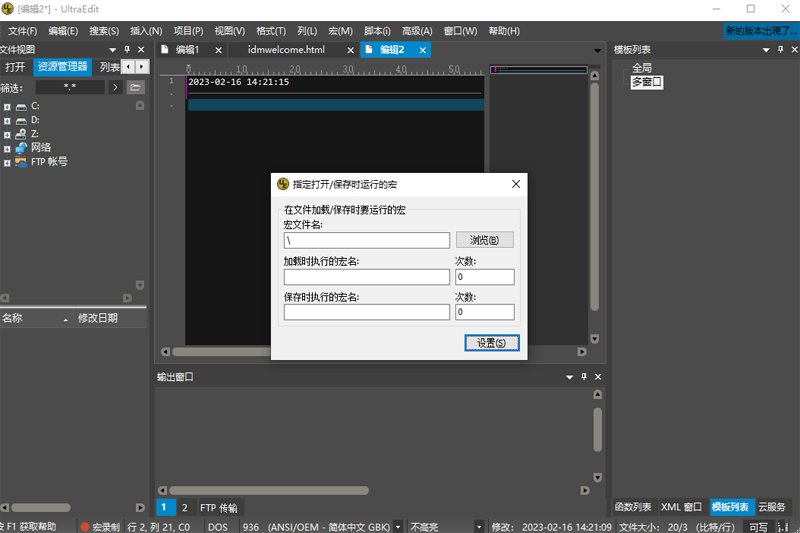Screen dimensions: 800x533
Task: Click the macro record icon in status bar
Action: point(85,526)
